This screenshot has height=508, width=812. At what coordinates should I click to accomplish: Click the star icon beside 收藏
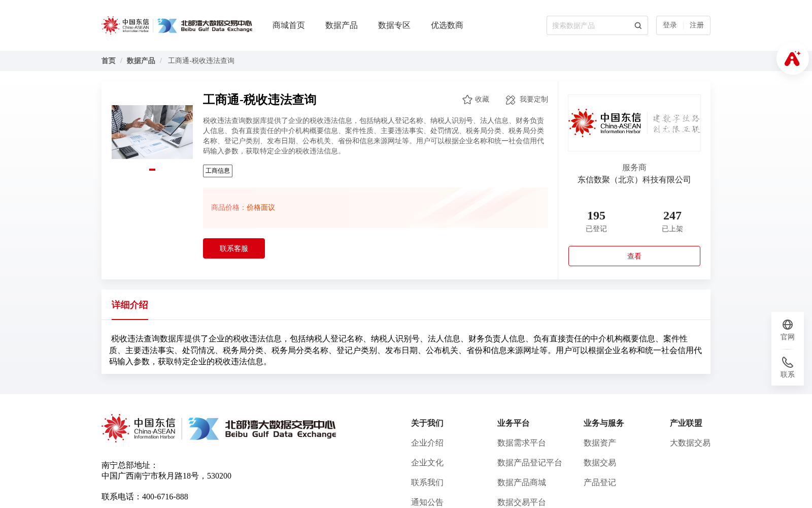coord(467,100)
